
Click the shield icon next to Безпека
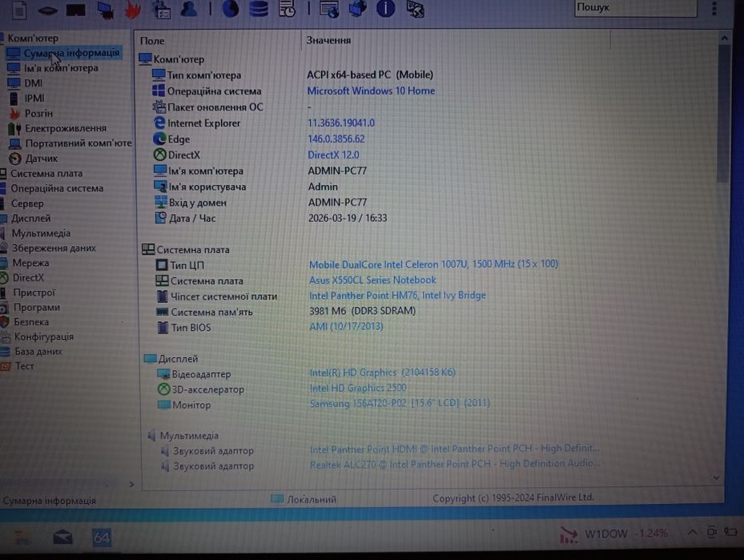tap(5, 322)
